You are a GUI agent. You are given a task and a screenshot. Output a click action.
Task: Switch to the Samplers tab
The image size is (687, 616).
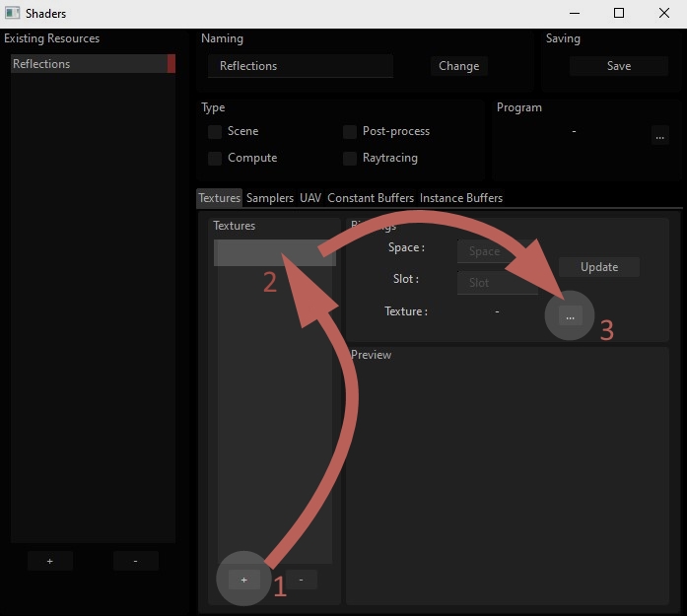click(x=270, y=198)
